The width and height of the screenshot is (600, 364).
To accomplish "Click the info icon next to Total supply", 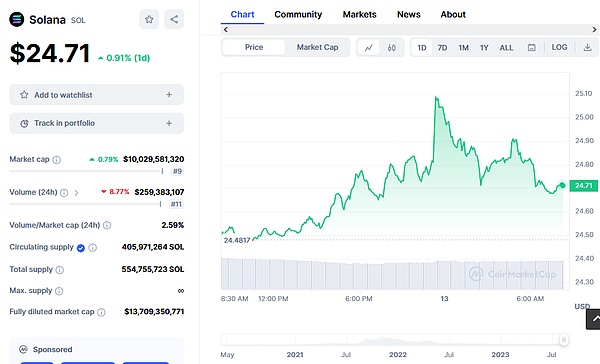I will 60,270.
